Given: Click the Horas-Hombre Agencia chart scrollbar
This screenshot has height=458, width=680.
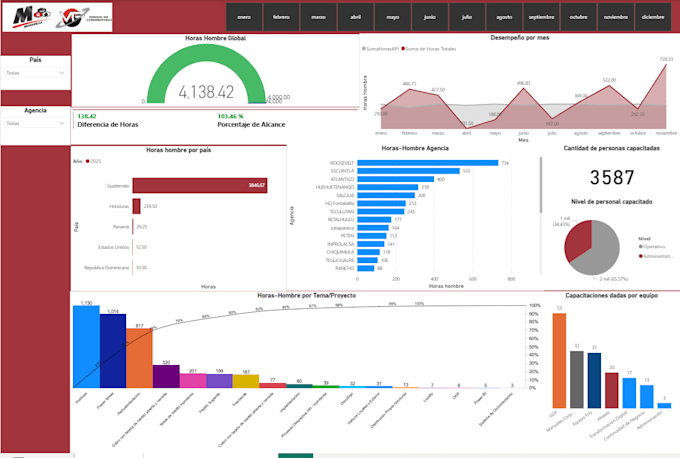Looking at the screenshot, I should click(541, 185).
